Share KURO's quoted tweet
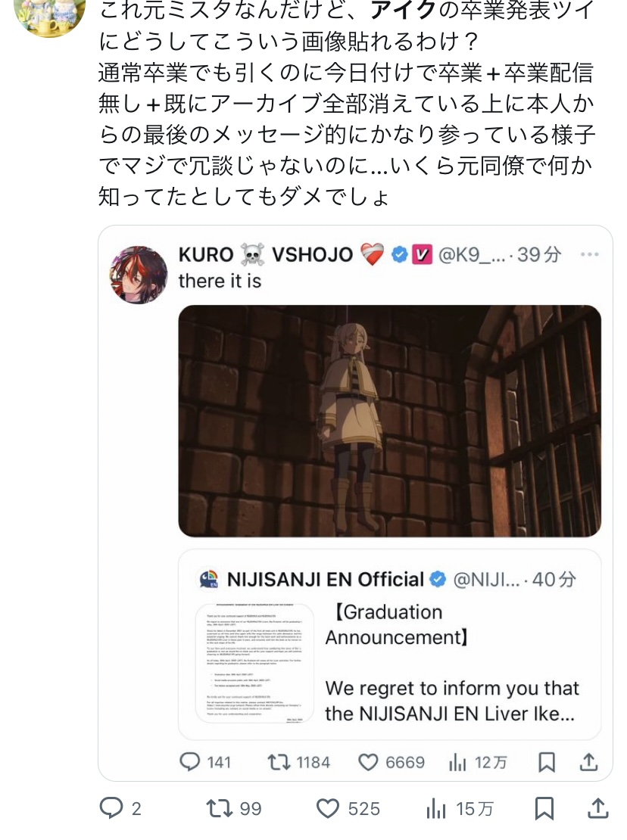Screen dimensions: 627x840 point(588,761)
